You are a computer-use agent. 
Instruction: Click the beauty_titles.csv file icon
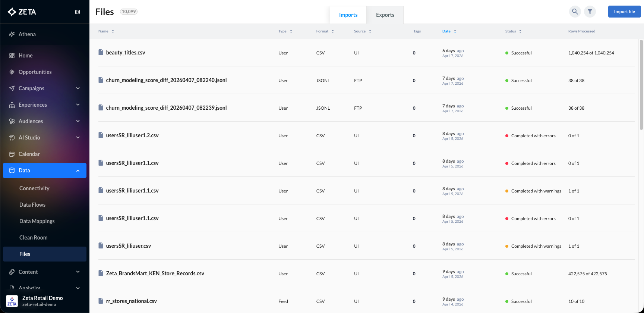(x=101, y=53)
